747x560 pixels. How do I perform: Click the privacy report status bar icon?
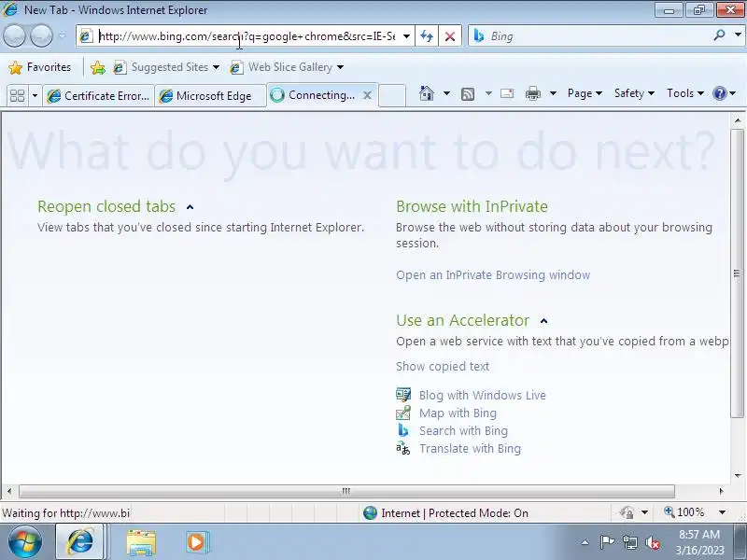(627, 512)
